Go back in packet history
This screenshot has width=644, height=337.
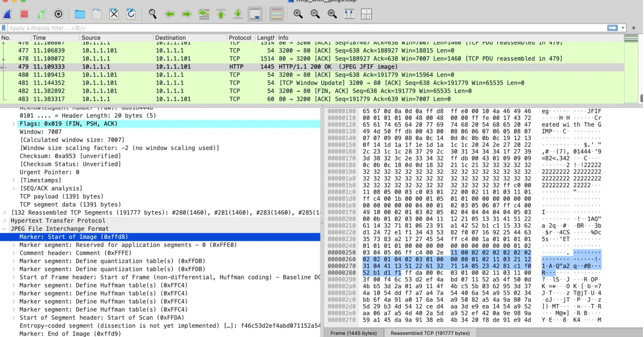pos(170,14)
